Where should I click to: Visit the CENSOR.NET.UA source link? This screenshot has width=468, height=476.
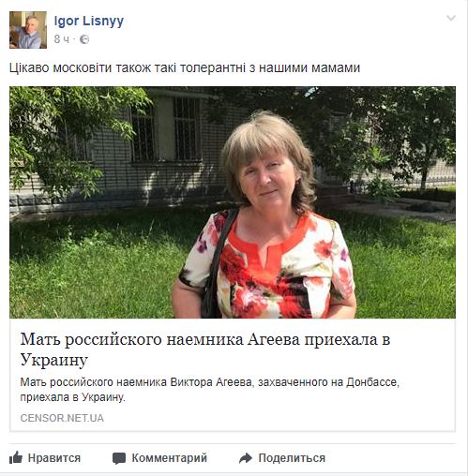click(x=62, y=418)
